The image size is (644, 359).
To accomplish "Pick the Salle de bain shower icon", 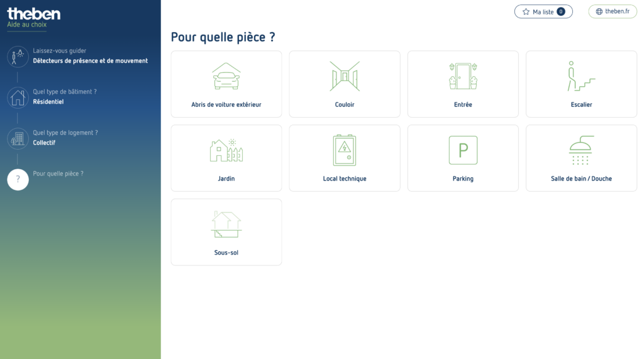I will coord(581,150).
